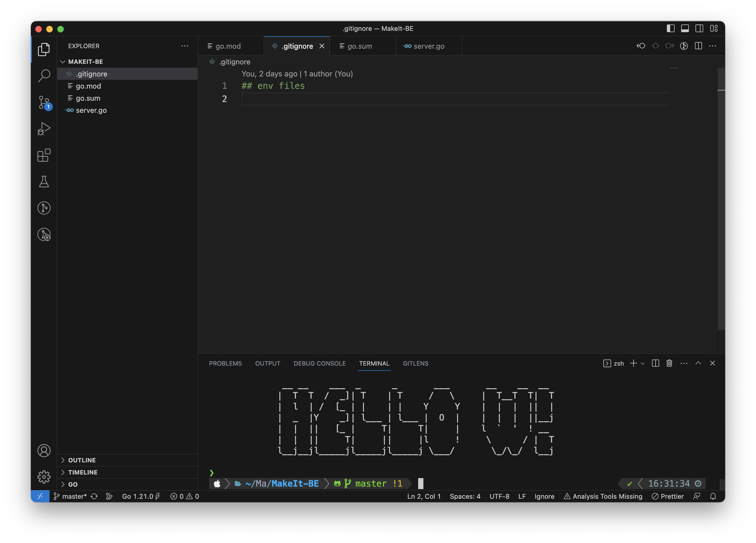Open Source Control view with badge
The height and width of the screenshot is (543, 756).
point(44,102)
